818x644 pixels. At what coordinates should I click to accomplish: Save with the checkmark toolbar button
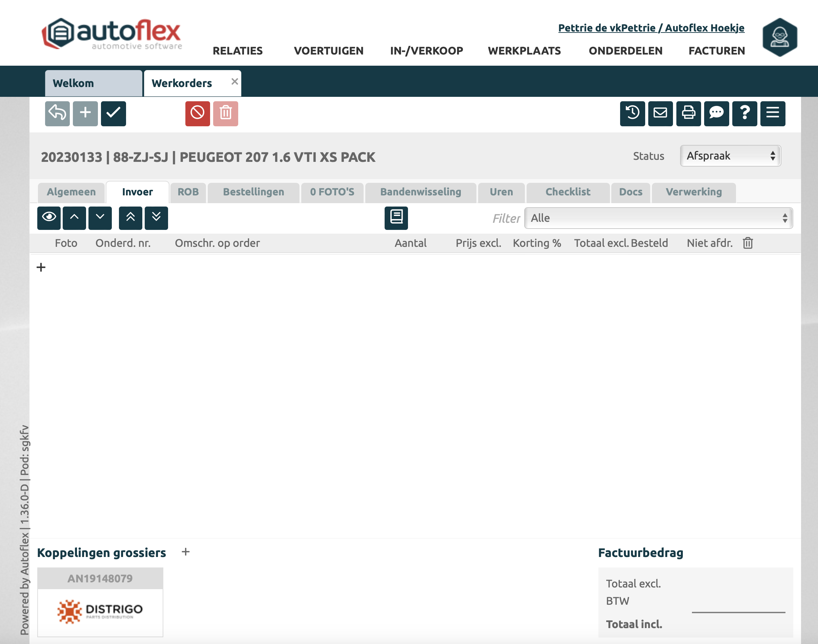pyautogui.click(x=113, y=113)
